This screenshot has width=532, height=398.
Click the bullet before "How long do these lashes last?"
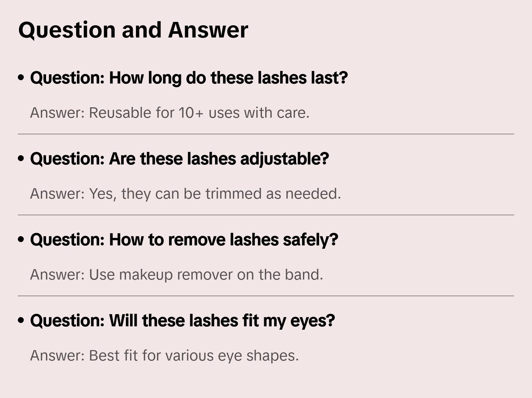pos(21,78)
